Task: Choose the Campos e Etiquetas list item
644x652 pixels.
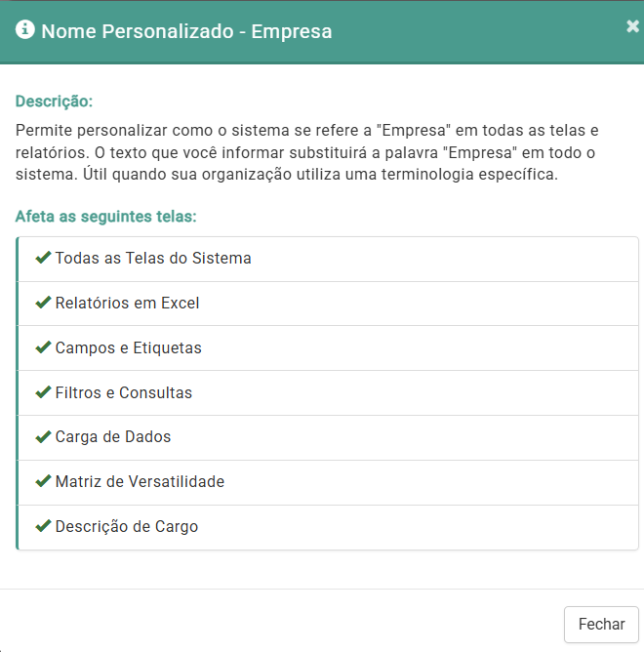Action: click(128, 348)
